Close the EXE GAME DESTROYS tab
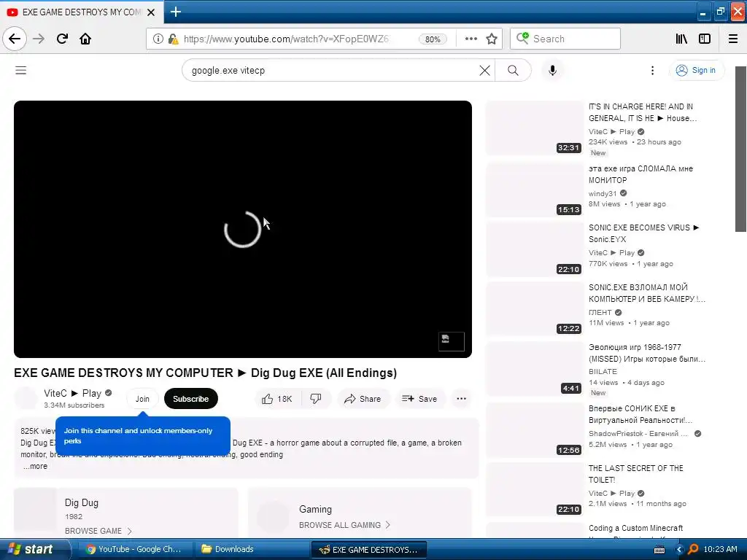 (151, 12)
